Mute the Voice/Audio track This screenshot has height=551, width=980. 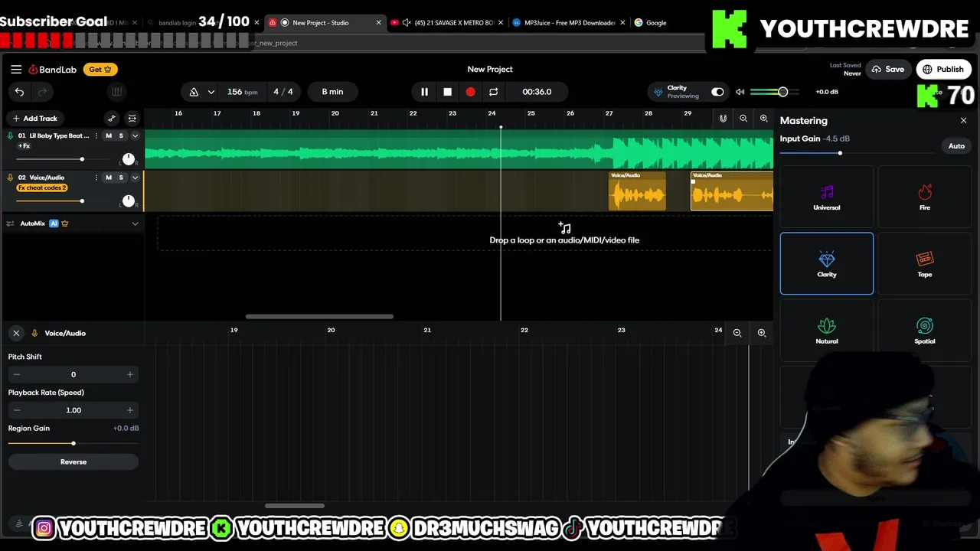click(x=108, y=178)
